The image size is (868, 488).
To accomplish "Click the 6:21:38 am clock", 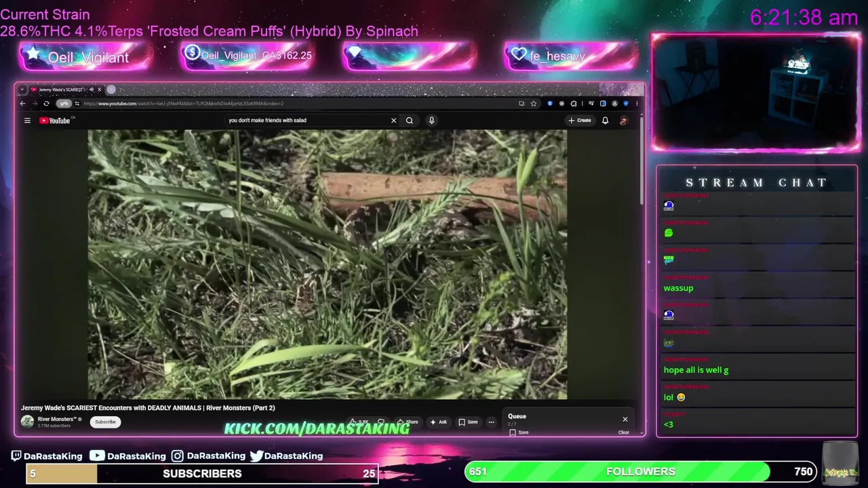I will pos(804,17).
